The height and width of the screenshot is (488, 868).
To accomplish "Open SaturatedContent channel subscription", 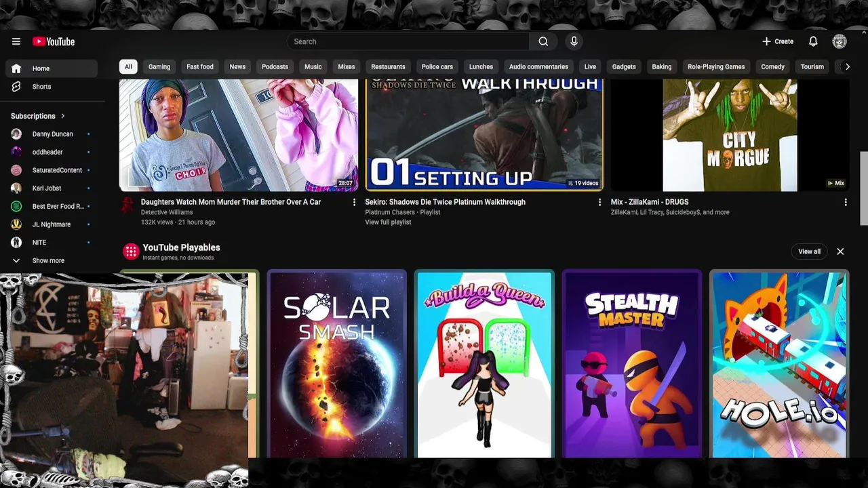I will pyautogui.click(x=52, y=170).
